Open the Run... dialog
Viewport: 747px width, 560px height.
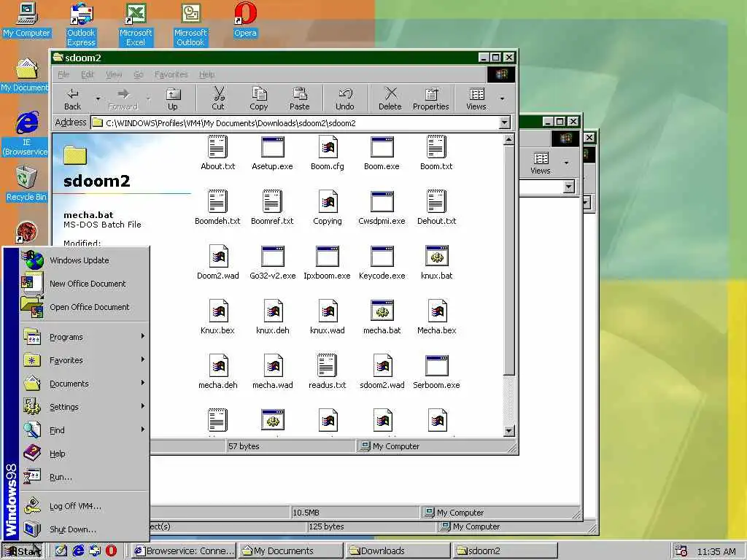pos(85,477)
